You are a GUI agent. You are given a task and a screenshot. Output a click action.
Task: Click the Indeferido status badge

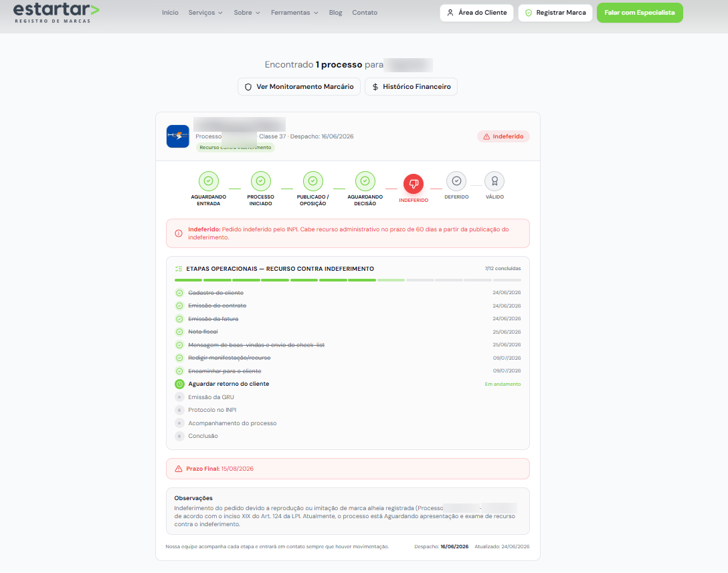click(503, 136)
